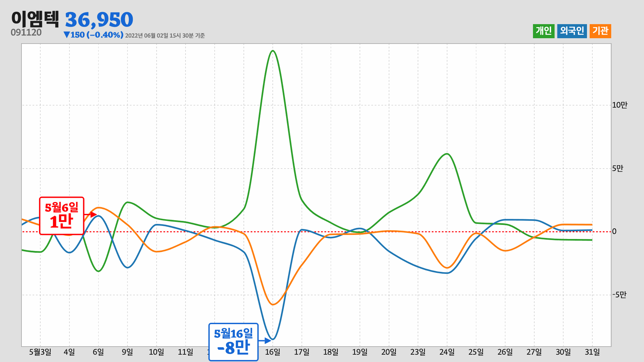Click the orange line trough on 16일

click(x=273, y=304)
